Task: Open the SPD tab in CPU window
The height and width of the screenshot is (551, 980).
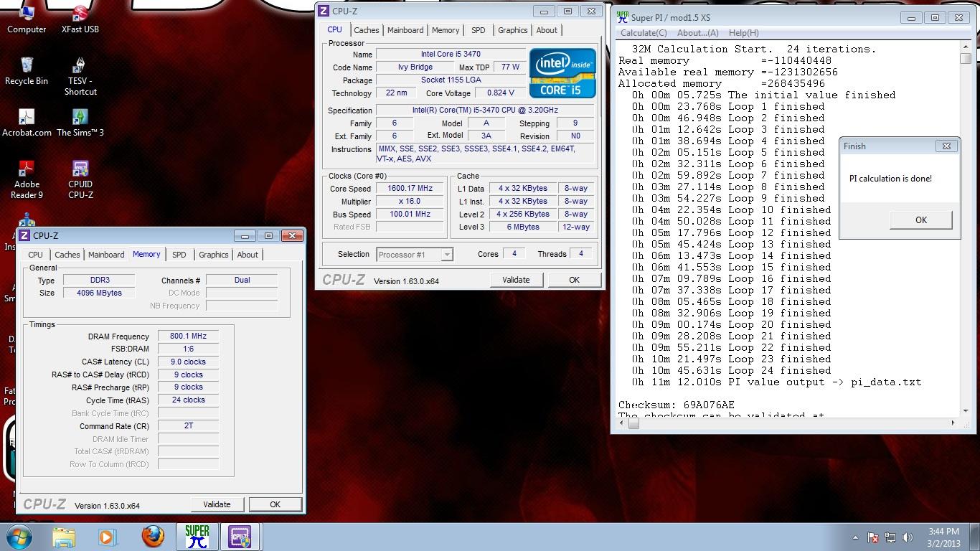Action: point(478,30)
